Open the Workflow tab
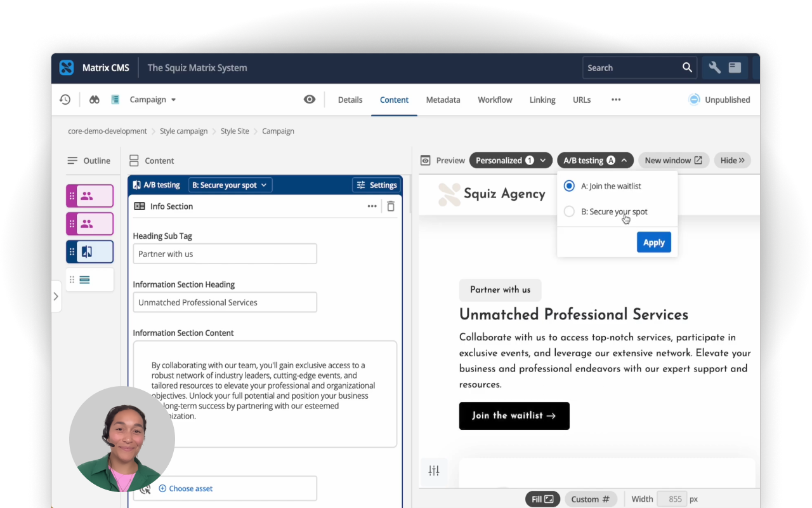 point(495,100)
